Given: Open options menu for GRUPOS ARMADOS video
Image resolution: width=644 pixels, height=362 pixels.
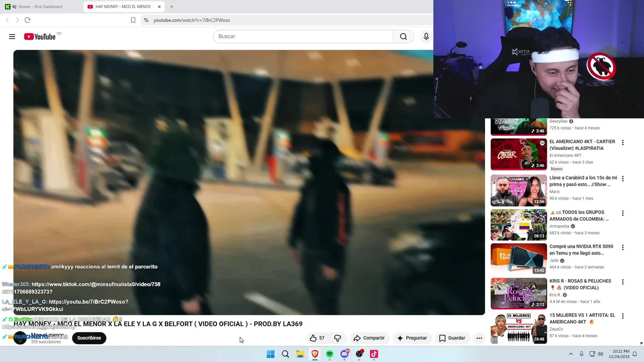Looking at the screenshot, I should (623, 213).
